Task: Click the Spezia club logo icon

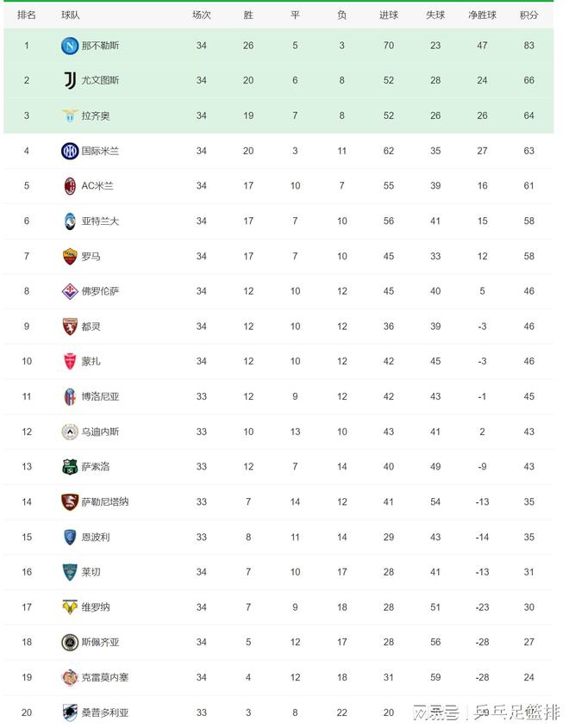Action: pyautogui.click(x=70, y=642)
